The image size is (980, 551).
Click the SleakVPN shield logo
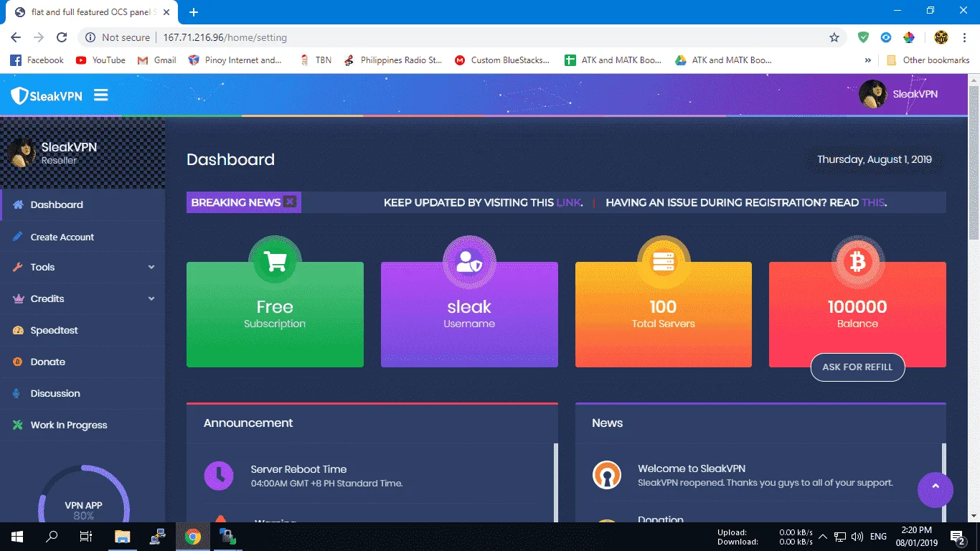[47, 95]
